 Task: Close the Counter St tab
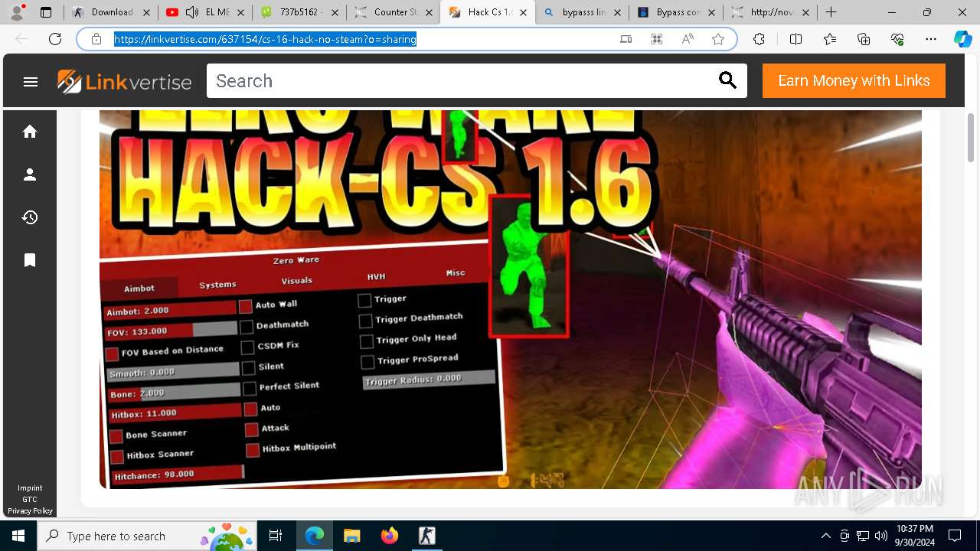click(x=429, y=12)
